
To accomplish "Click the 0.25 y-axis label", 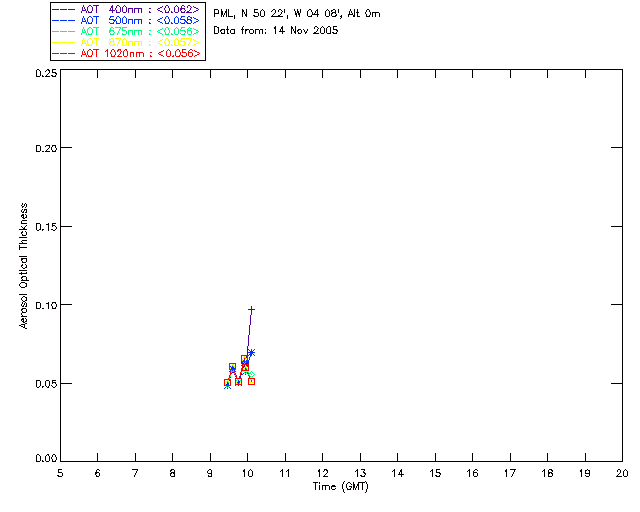I will pos(46,73).
